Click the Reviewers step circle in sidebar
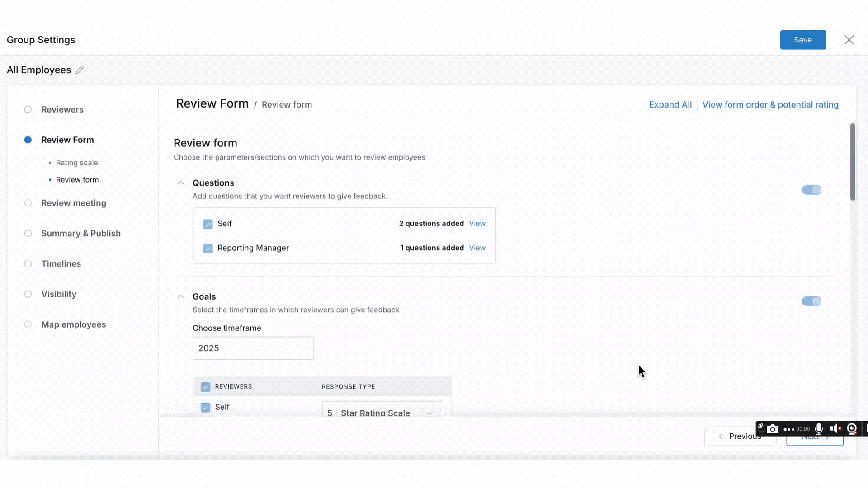Screen dimensions: 868x488 click(x=28, y=109)
